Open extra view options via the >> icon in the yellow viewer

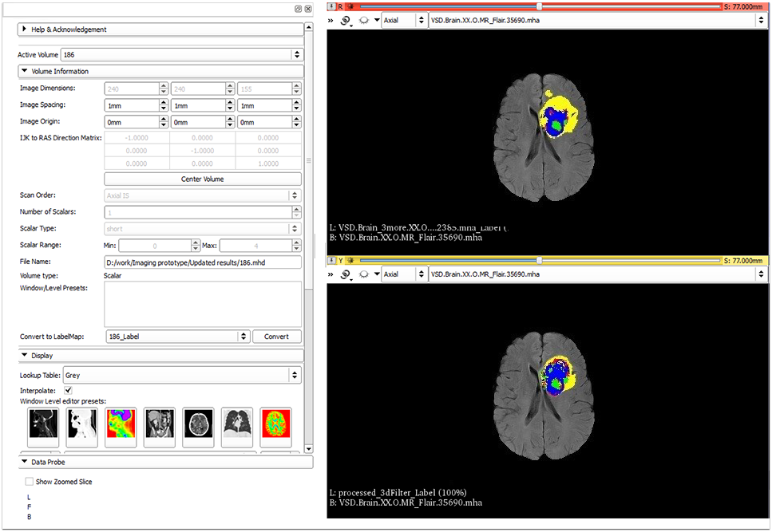tap(330, 274)
